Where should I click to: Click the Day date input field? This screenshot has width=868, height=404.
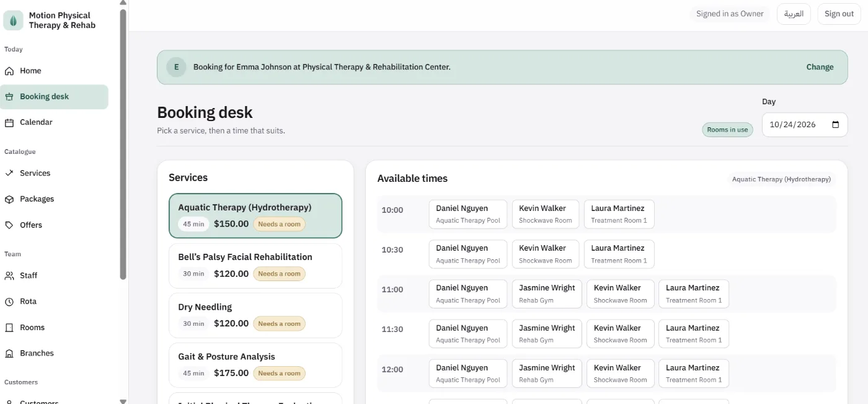pos(805,124)
